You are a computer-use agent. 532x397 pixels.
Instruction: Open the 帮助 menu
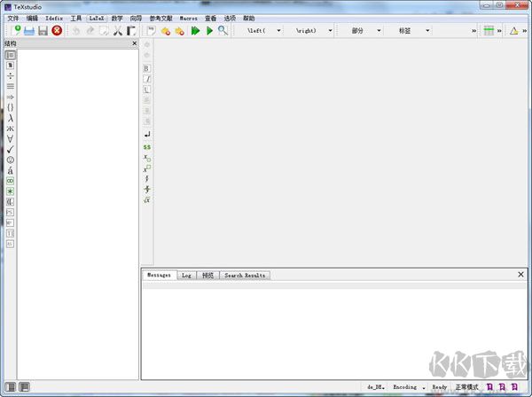click(x=248, y=19)
